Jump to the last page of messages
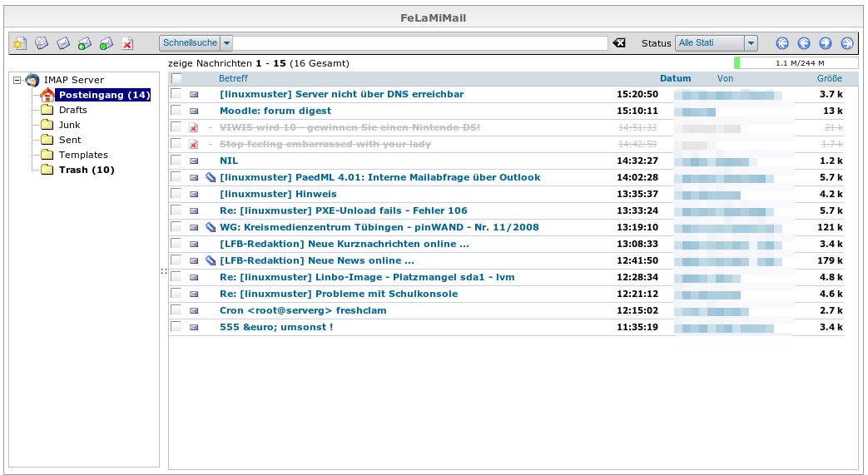 point(846,43)
